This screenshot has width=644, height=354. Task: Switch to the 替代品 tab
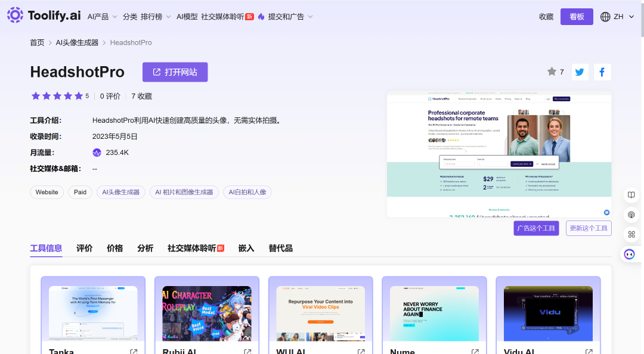280,249
